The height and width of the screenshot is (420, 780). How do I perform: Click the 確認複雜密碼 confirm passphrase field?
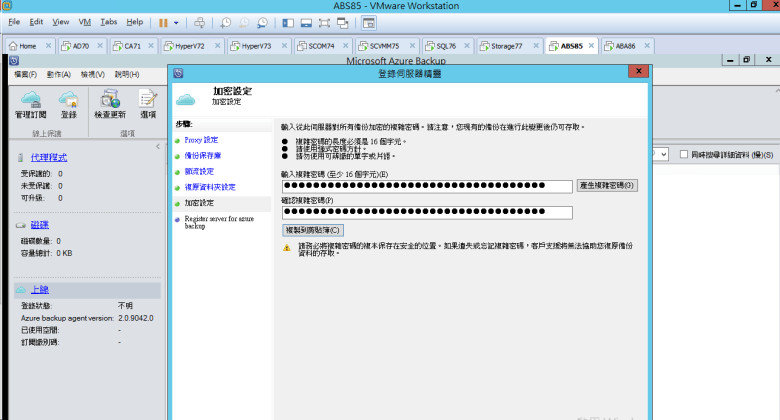427,212
